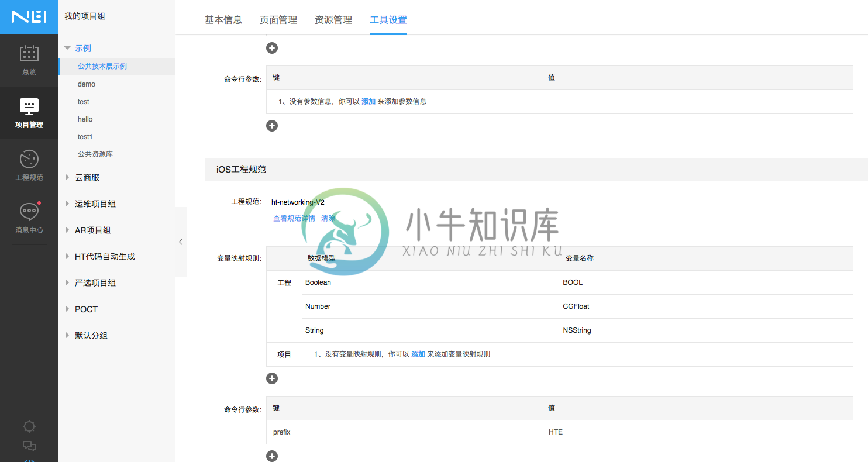This screenshot has width=868, height=462.
Task: Click the 数据模型 column header
Action: (322, 258)
